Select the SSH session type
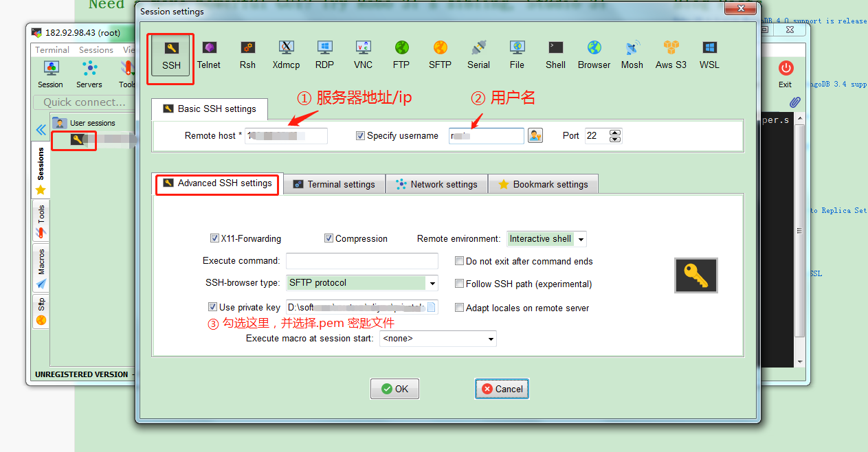 171,56
